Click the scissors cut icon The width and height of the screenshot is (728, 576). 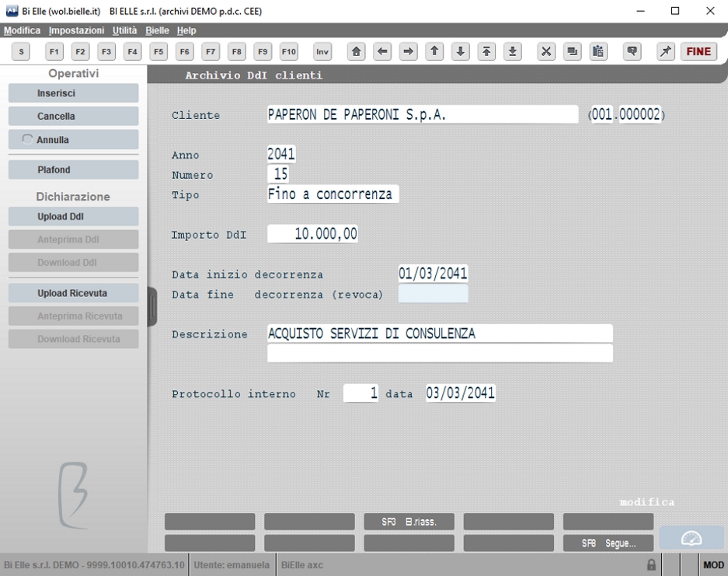point(546,51)
